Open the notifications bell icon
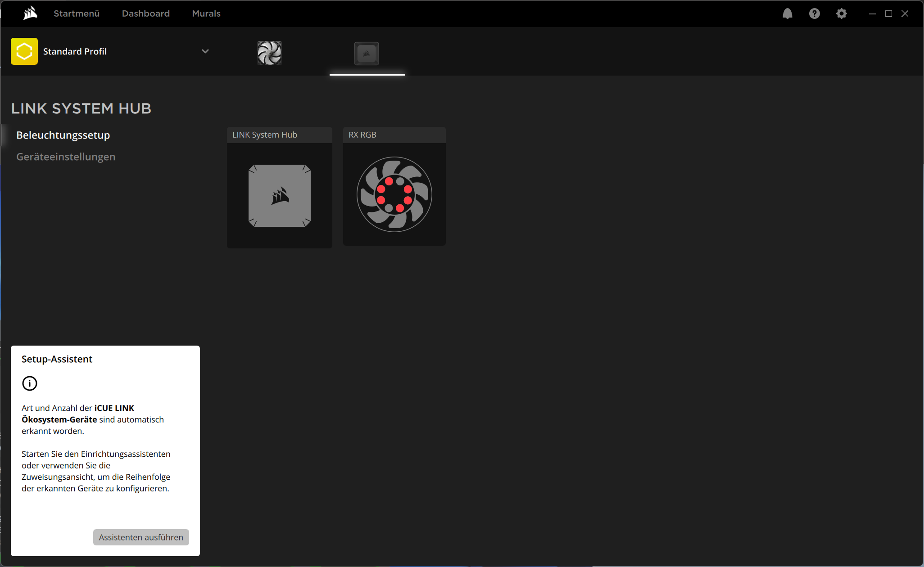The image size is (924, 567). coord(788,13)
